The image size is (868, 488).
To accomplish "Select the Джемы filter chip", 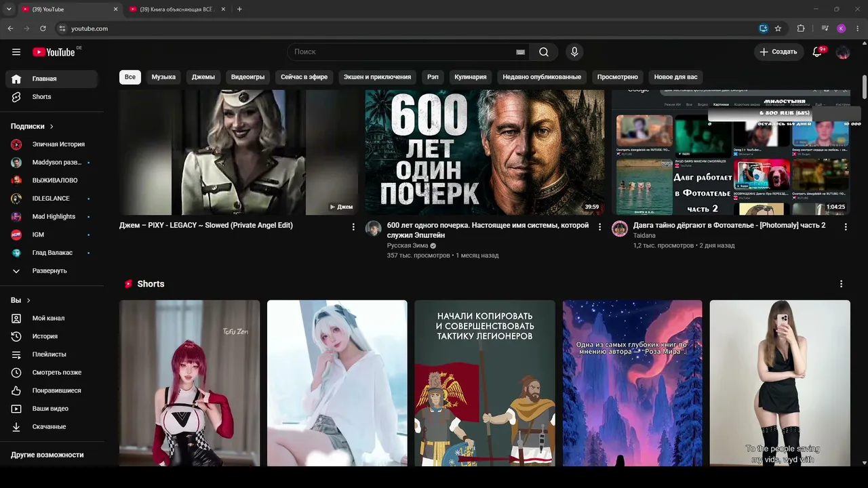I will click(x=203, y=77).
